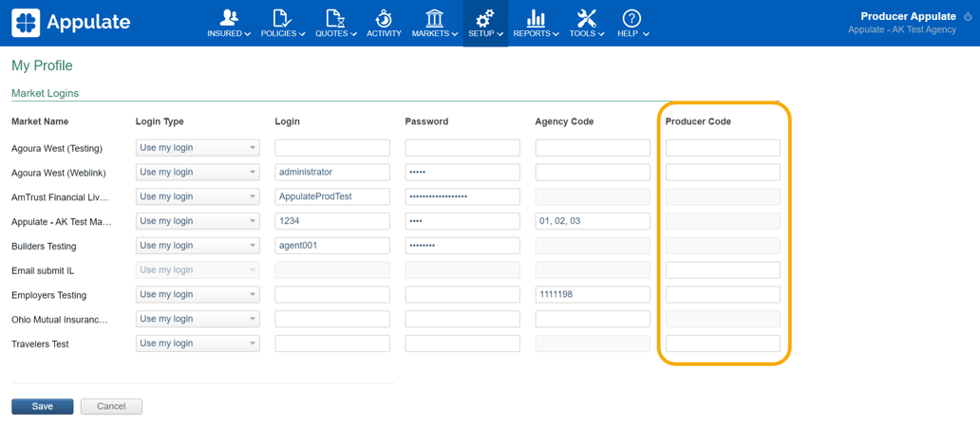
Task: Expand Login Type dropdown for Builders Testing
Action: click(198, 246)
